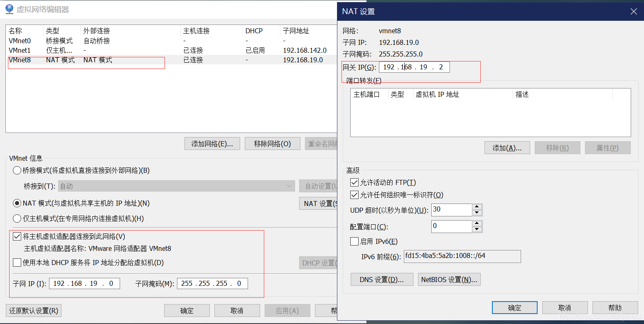Open NAT 设置 button in editor
This screenshot has height=324, width=644.
point(318,203)
